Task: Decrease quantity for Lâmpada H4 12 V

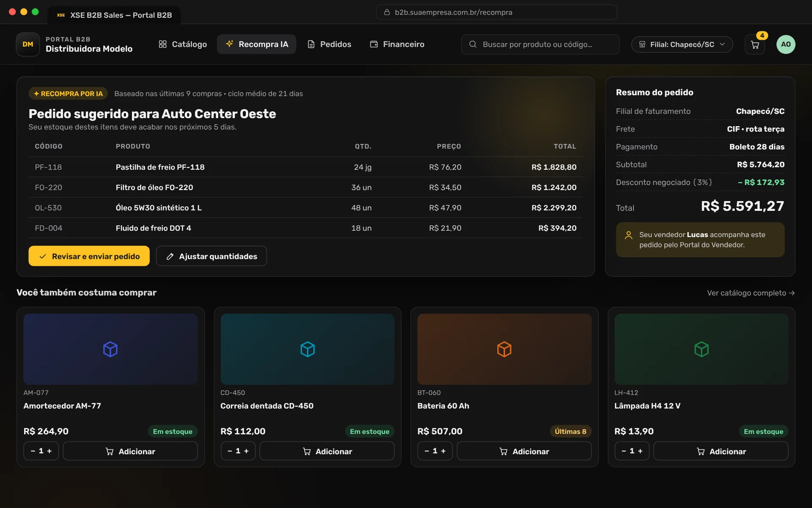Action: pos(623,451)
